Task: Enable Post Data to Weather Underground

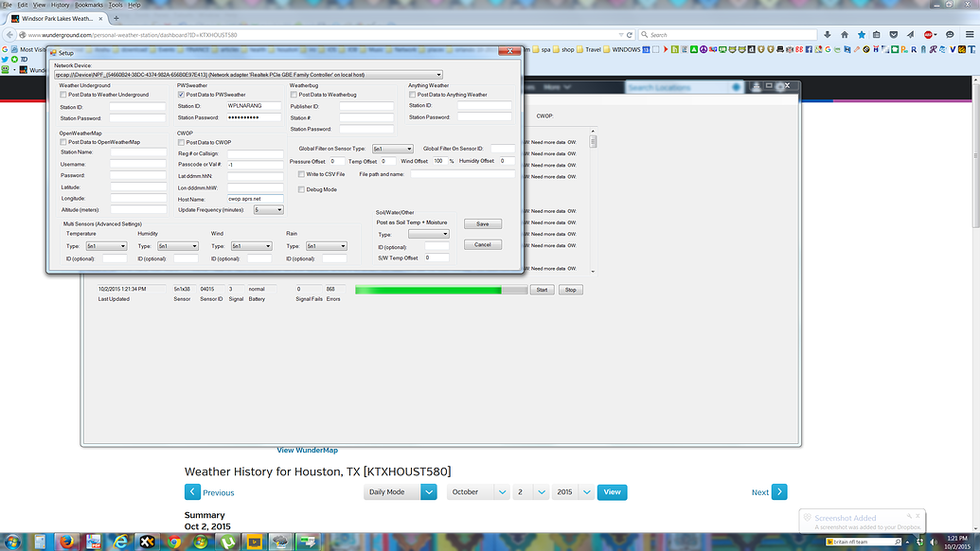Action: (x=63, y=95)
